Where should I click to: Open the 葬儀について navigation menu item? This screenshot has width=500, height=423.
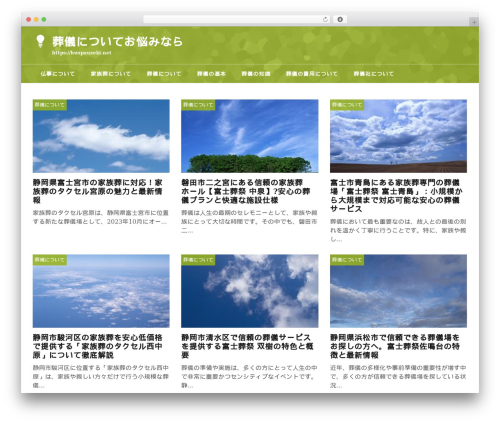point(164,74)
